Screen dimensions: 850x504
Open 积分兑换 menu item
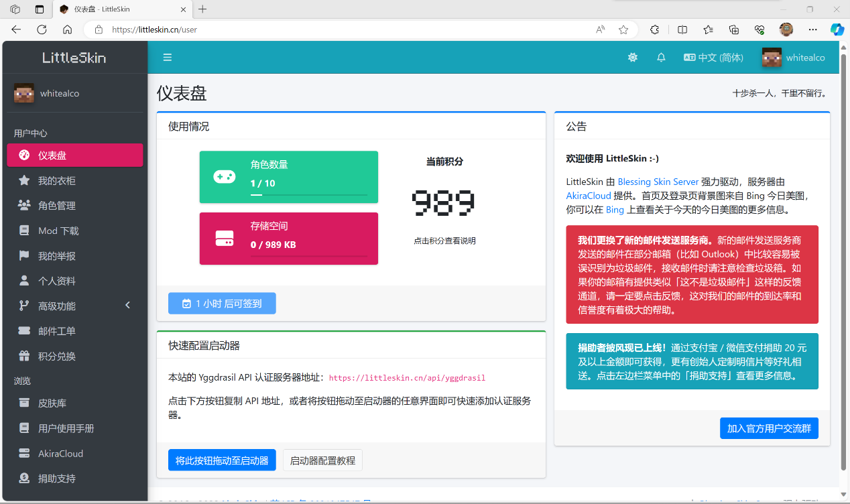tap(75, 356)
